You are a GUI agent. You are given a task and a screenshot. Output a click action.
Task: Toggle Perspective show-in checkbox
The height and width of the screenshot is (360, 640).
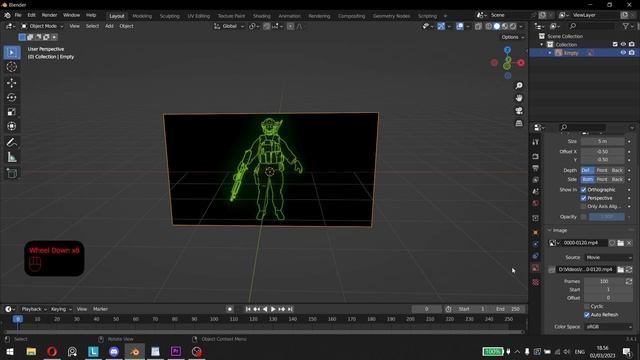click(x=584, y=198)
